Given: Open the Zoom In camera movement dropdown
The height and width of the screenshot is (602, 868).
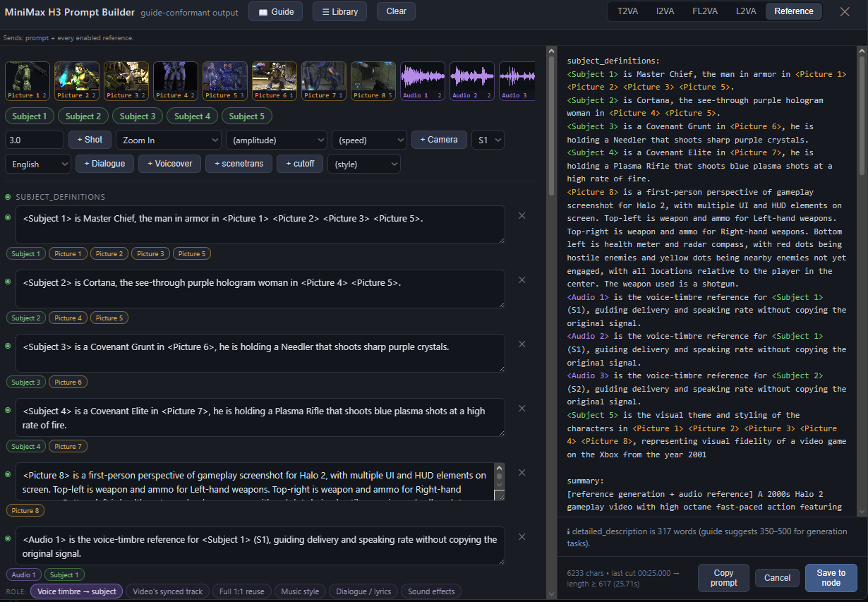Looking at the screenshot, I should 169,140.
